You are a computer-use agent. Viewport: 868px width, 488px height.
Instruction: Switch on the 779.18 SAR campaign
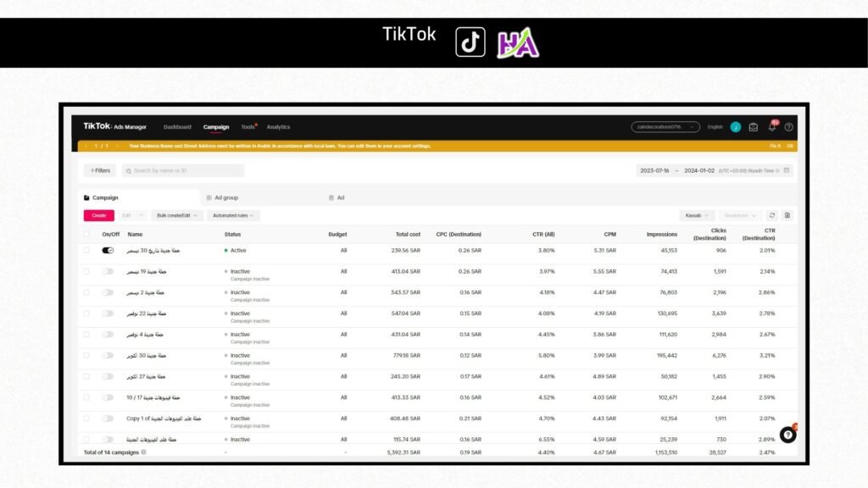pyautogui.click(x=108, y=356)
